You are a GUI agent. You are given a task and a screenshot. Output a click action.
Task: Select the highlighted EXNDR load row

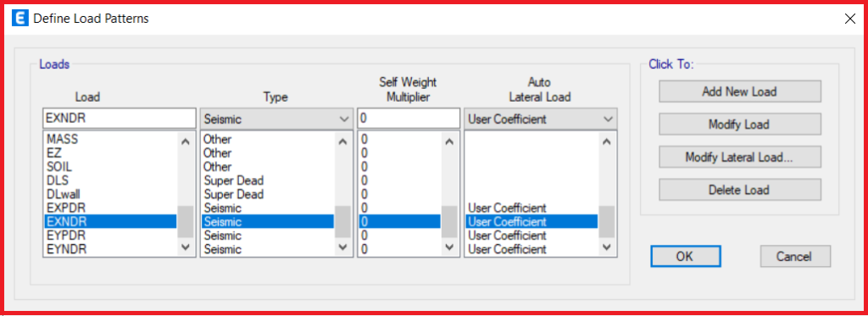(111, 222)
